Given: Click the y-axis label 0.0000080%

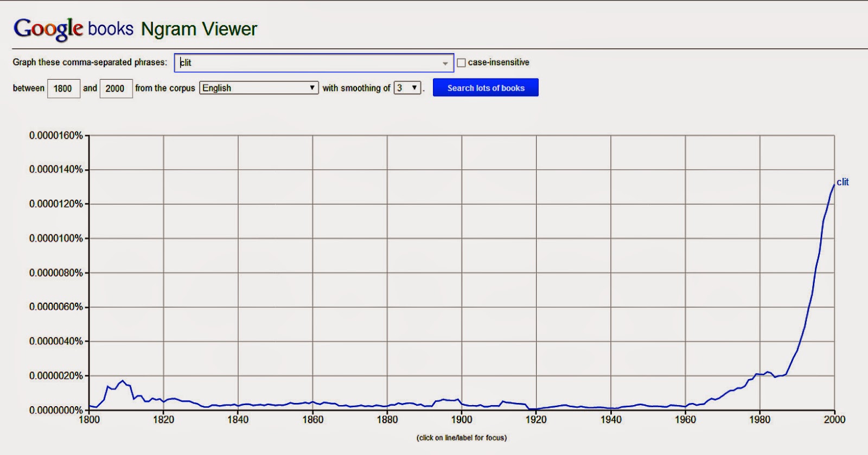Looking at the screenshot, I should (56, 273).
